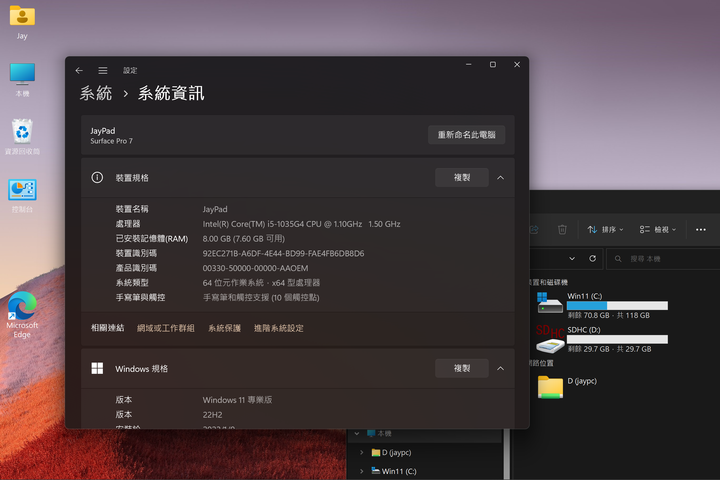Collapse the 本機 tree node in navigation pane
The width and height of the screenshot is (720, 480).
[357, 433]
